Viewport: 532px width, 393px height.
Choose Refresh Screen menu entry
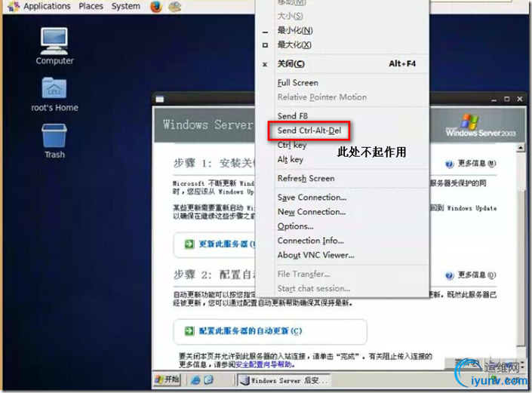coord(342,178)
